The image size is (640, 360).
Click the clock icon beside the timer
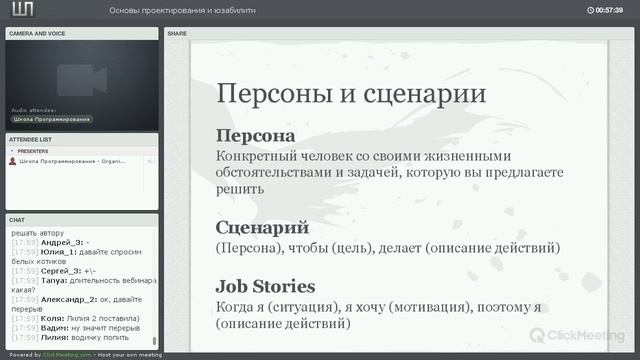click(590, 10)
